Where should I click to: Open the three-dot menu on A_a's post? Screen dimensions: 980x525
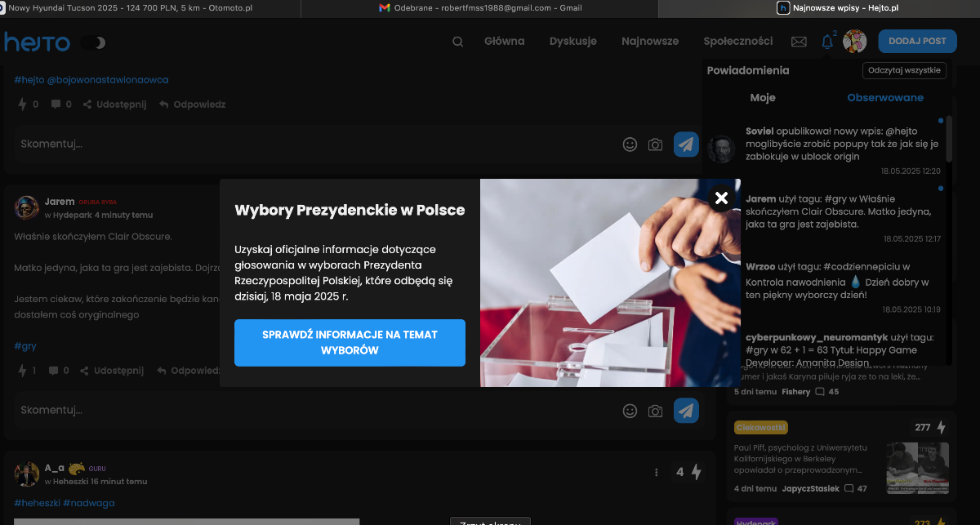tap(656, 472)
